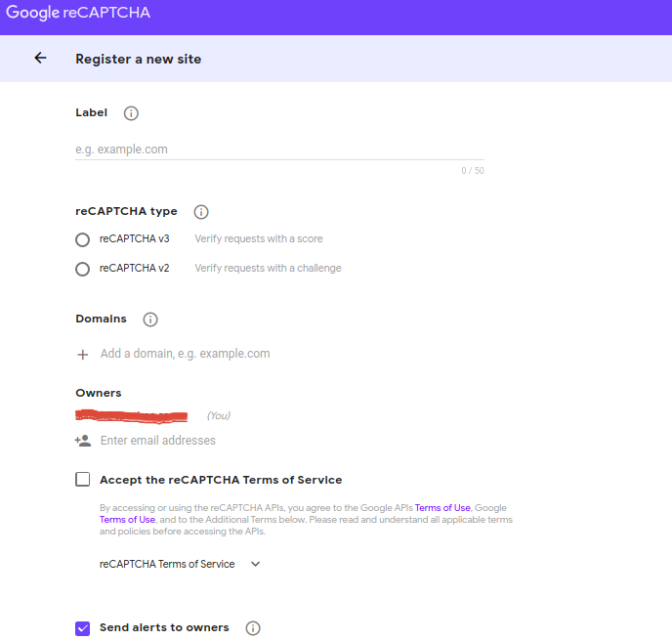
Task: Click the info icon next to Domains
Action: click(150, 320)
